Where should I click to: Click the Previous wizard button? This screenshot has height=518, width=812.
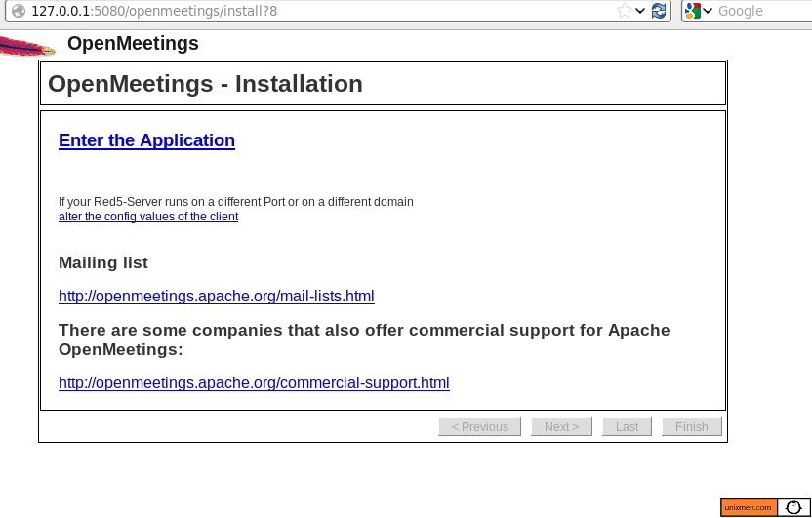[x=479, y=427]
